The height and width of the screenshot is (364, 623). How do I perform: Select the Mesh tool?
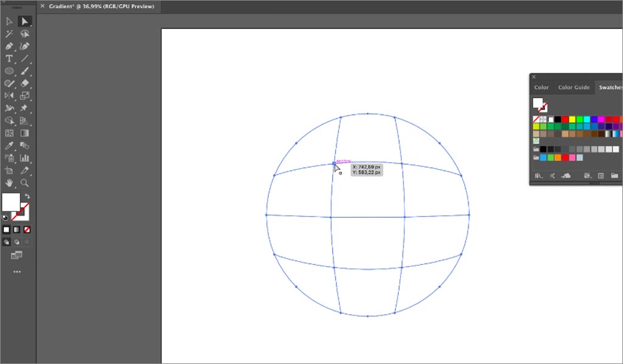(9, 132)
